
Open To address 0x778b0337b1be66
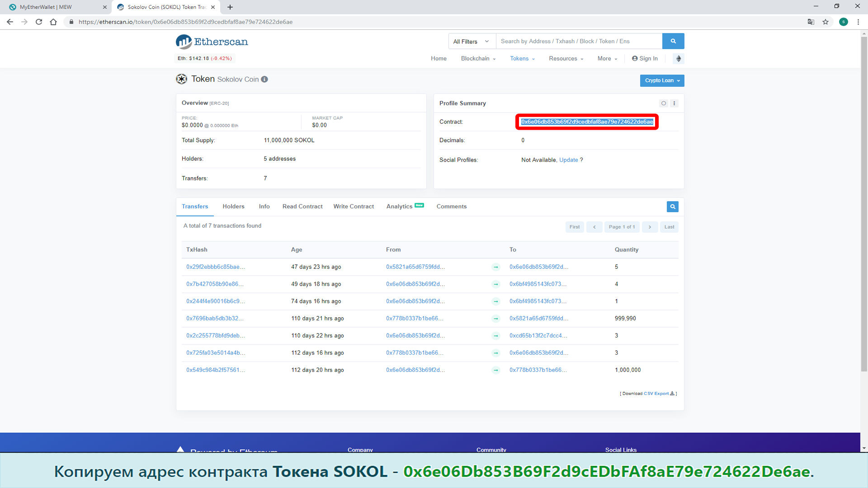tap(538, 370)
